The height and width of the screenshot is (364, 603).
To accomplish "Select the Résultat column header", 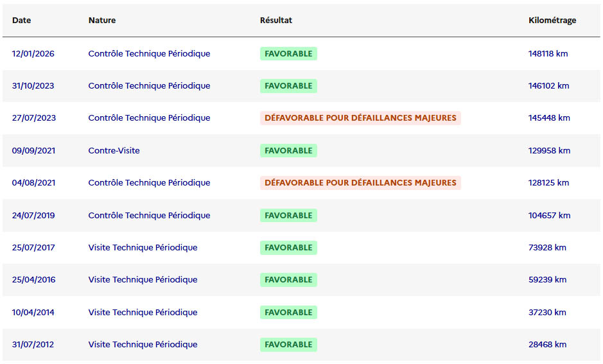I will pyautogui.click(x=275, y=20).
